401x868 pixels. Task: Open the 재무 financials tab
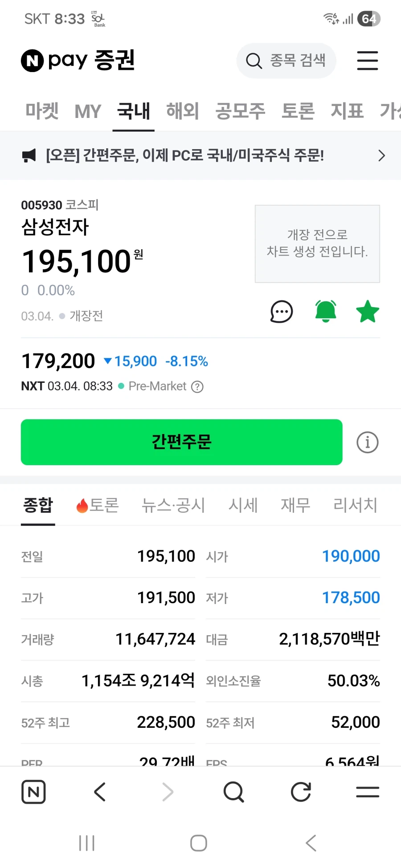pos(295,505)
